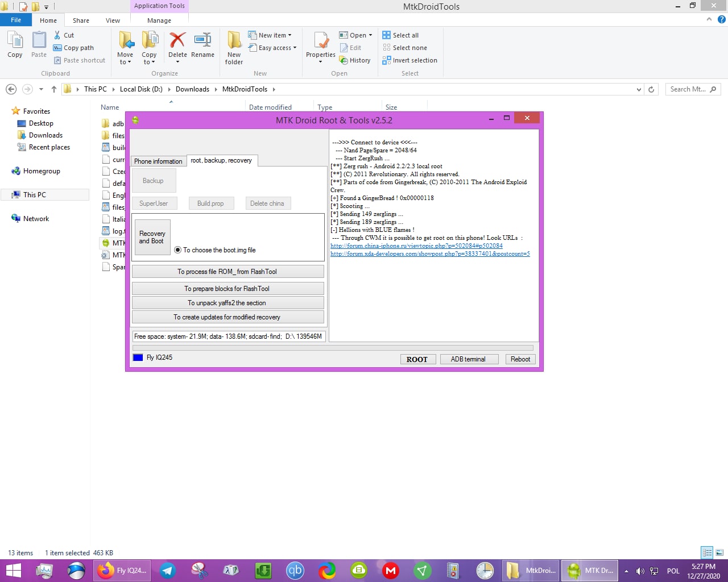Viewport: 728px width, 582px height.
Task: Expand the address bar history dropdown
Action: coord(639,89)
